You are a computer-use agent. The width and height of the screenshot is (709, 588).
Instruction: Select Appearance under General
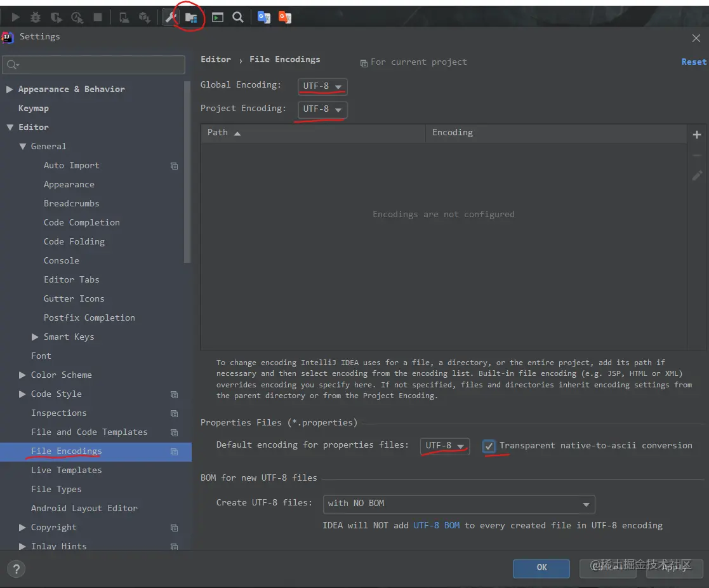[x=69, y=185]
